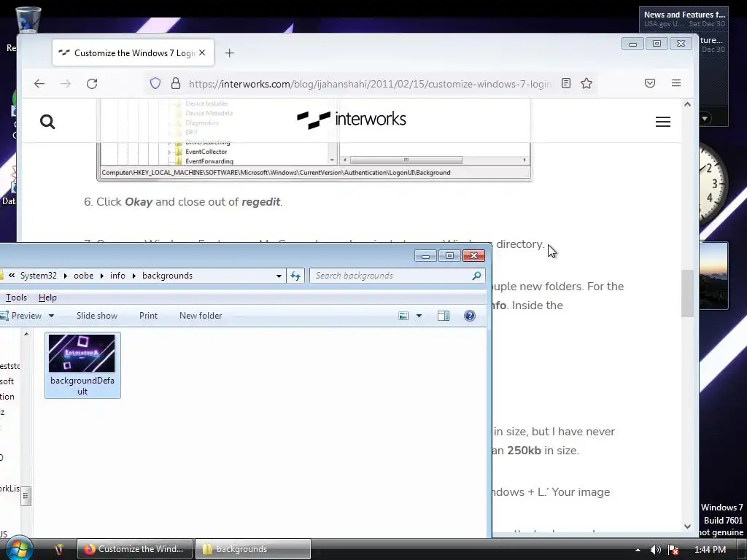Viewport: 747px width, 560px height.
Task: Click info in Explorer breadcrumb
Action: click(x=117, y=276)
